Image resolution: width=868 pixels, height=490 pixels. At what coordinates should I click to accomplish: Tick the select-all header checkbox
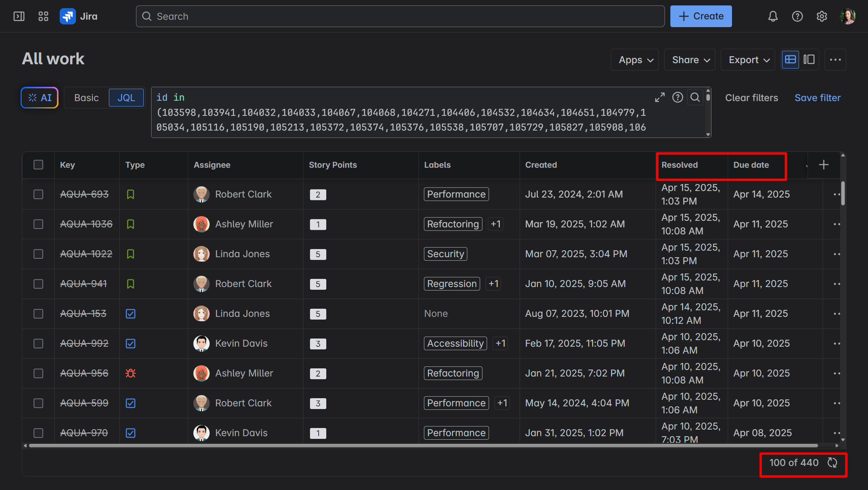pyautogui.click(x=38, y=165)
